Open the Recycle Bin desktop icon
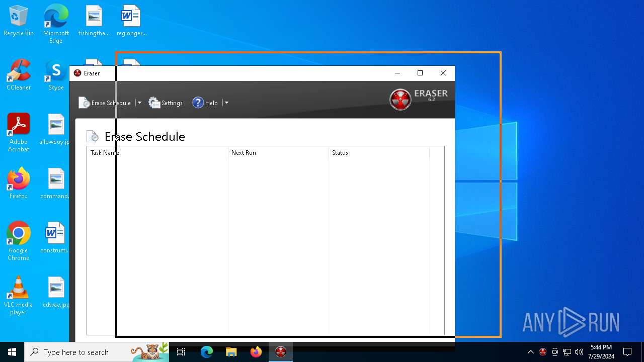 19,21
